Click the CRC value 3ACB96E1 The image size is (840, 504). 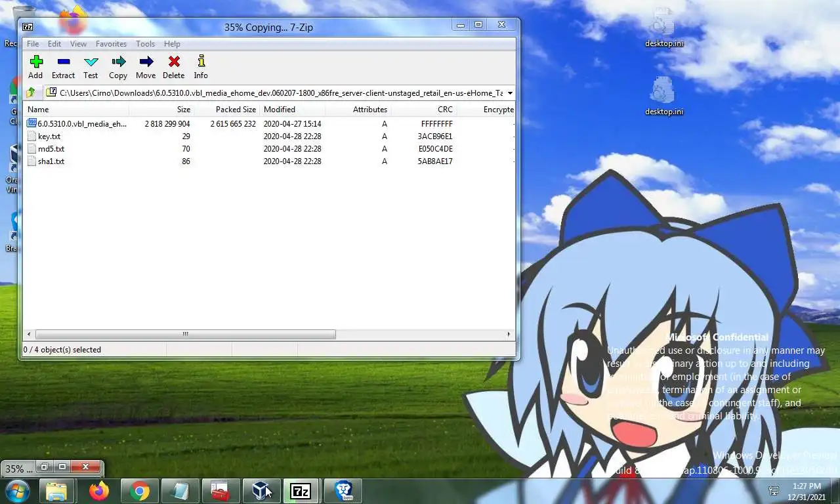435,136
